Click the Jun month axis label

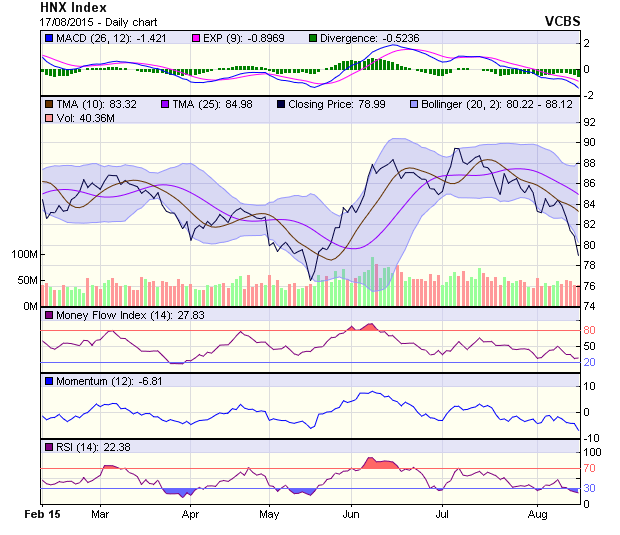(x=351, y=514)
